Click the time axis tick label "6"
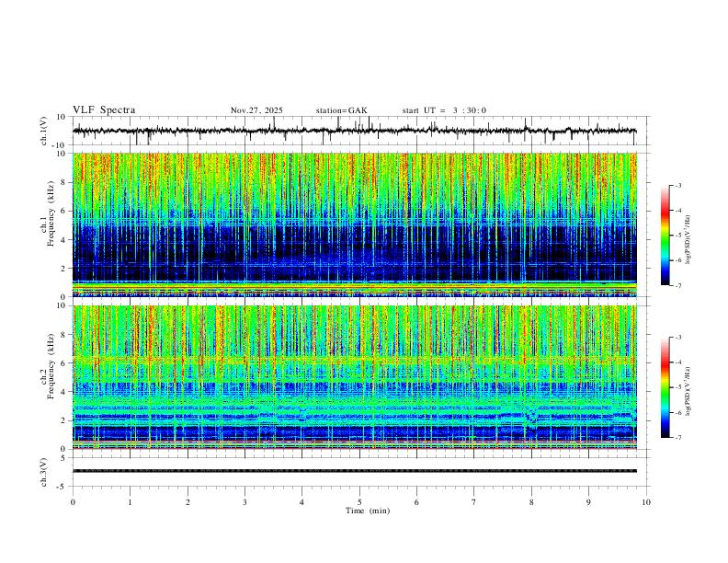This screenshot has width=728, height=563. 416,502
